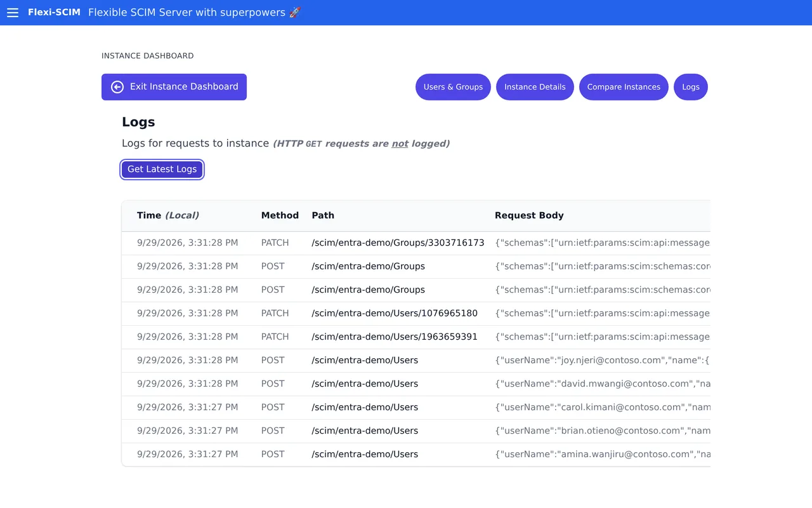Click the Flexi-SCIM brand title
Viewport: 812px width, 508px height.
tap(54, 12)
